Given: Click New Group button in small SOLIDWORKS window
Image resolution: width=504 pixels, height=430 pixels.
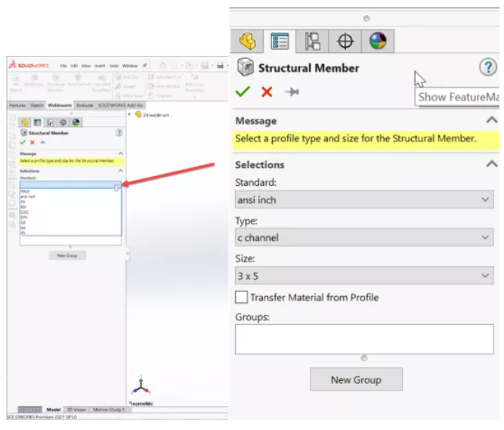Looking at the screenshot, I should (x=67, y=255).
